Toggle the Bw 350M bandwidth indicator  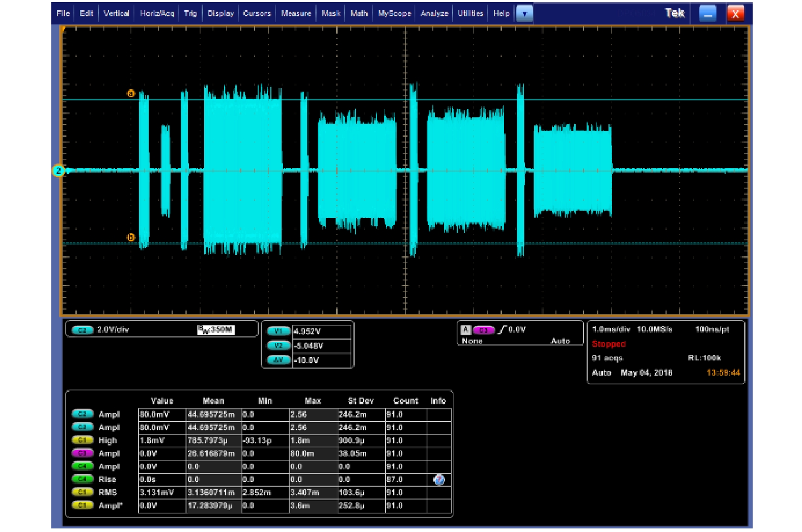[215, 330]
